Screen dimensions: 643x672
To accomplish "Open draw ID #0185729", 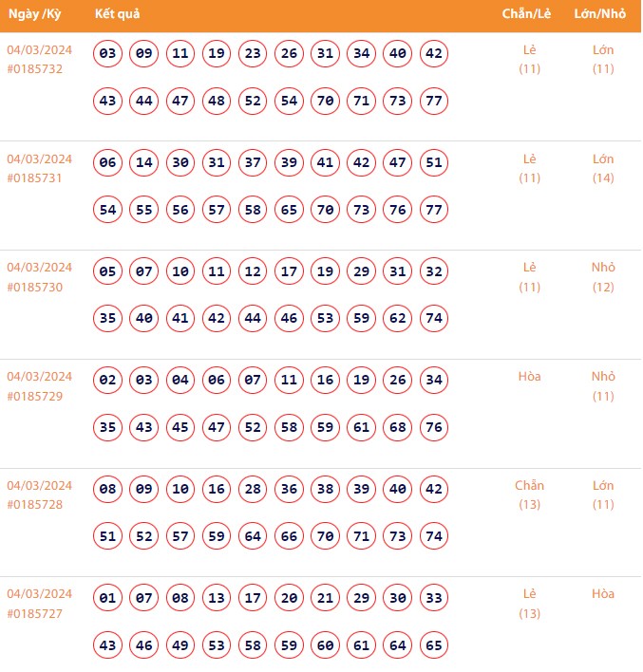I will [35, 396].
